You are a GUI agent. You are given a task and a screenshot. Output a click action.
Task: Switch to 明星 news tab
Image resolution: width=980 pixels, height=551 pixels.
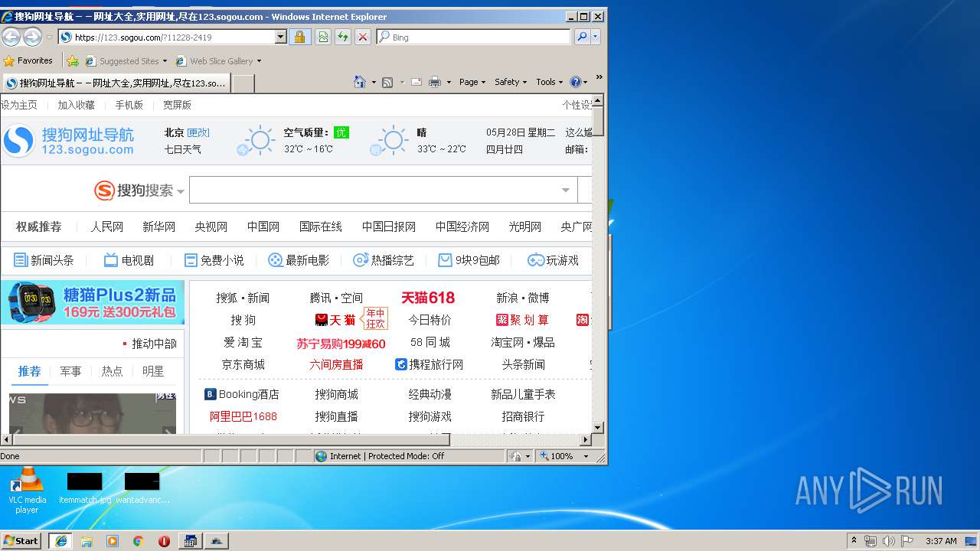coord(153,371)
